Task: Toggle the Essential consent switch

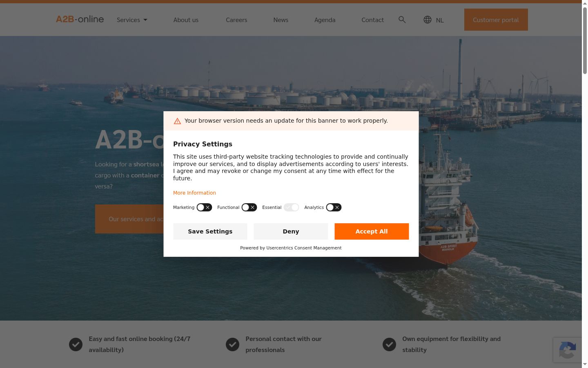Action: pos(292,207)
